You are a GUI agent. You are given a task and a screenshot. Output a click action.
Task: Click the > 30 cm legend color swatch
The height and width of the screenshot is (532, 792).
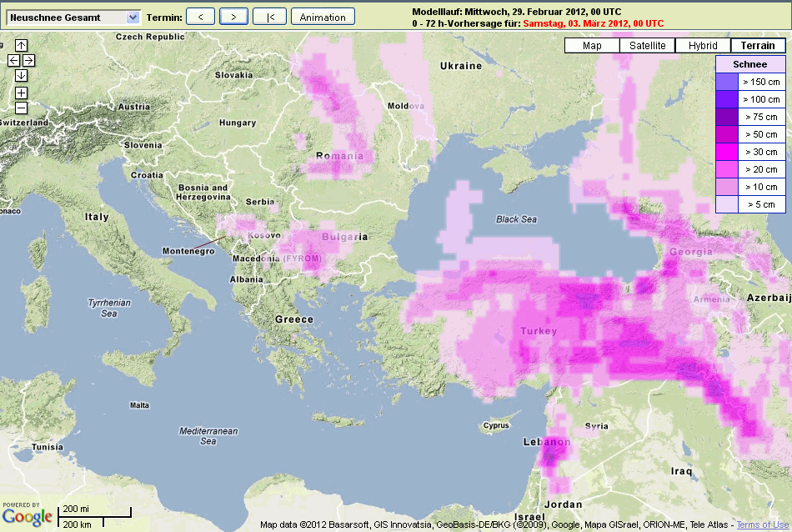tap(727, 152)
